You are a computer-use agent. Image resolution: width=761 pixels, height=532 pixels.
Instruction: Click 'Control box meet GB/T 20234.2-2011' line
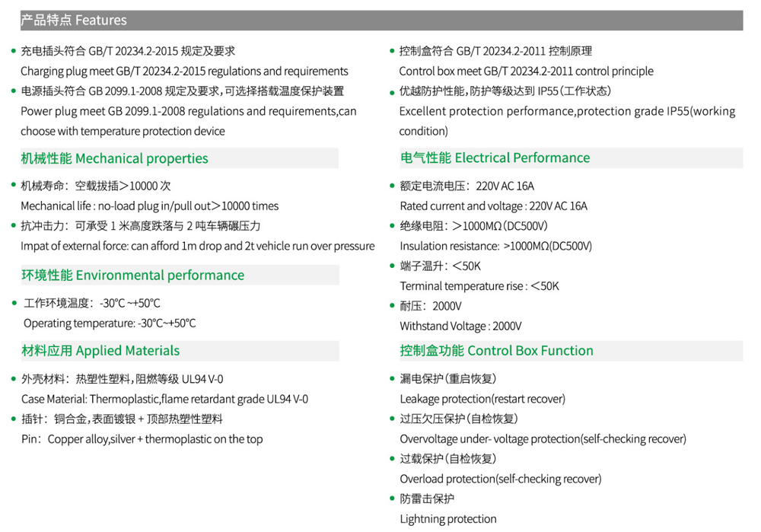(x=526, y=72)
